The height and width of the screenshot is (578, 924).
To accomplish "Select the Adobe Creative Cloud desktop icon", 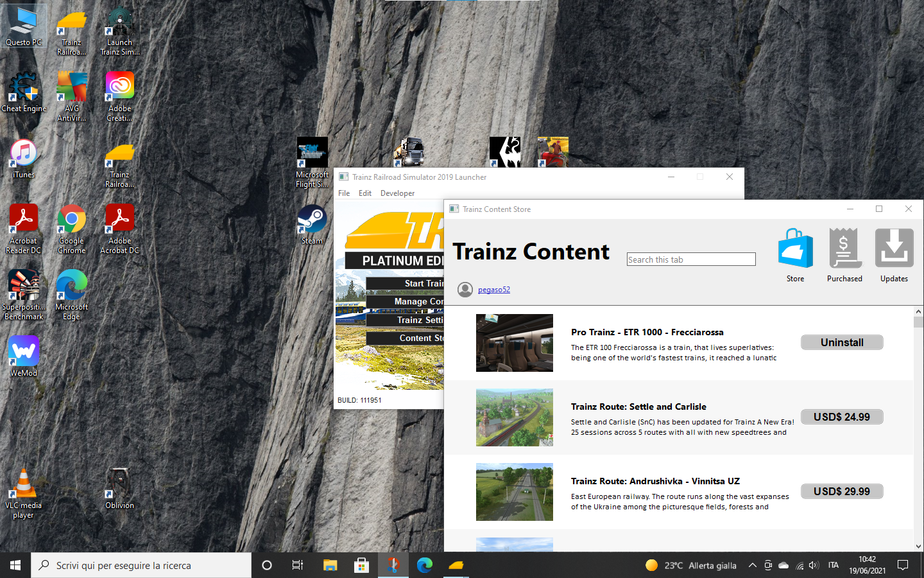I will 120,97.
